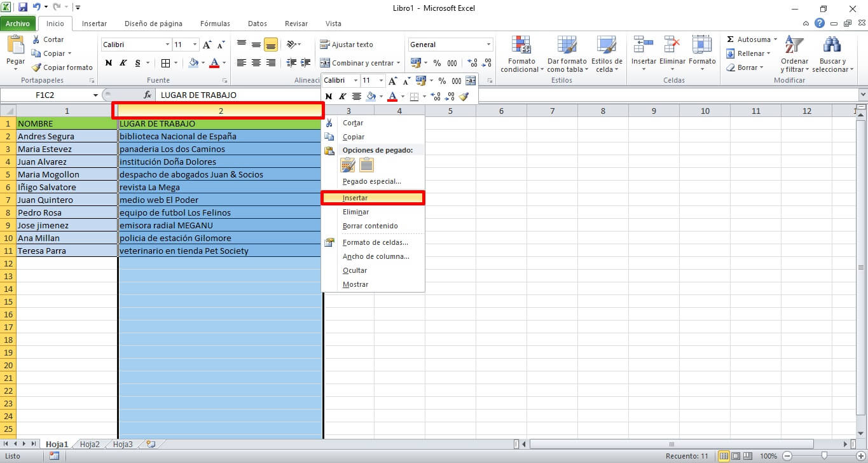Expand the formula bar chevron
The height and width of the screenshot is (463, 868).
[x=862, y=95]
